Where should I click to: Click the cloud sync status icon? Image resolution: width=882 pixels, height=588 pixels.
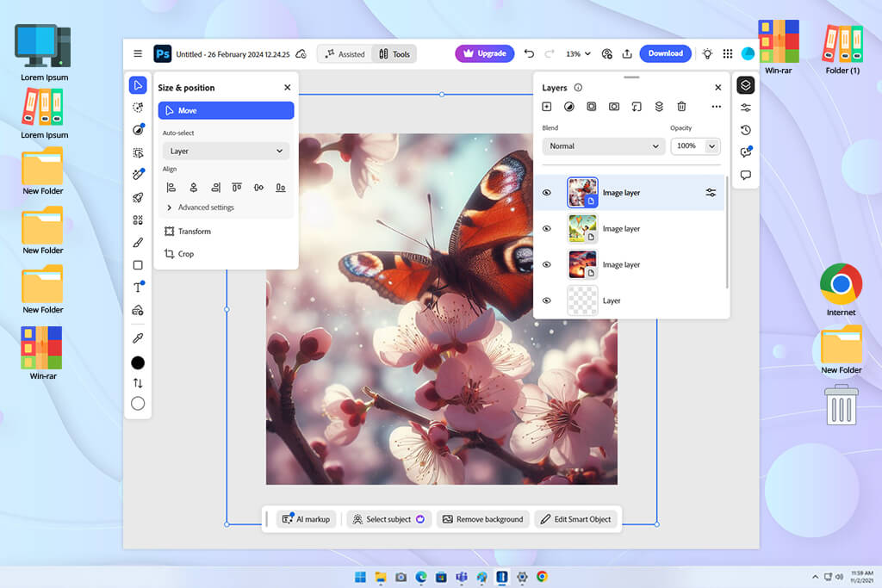301,54
